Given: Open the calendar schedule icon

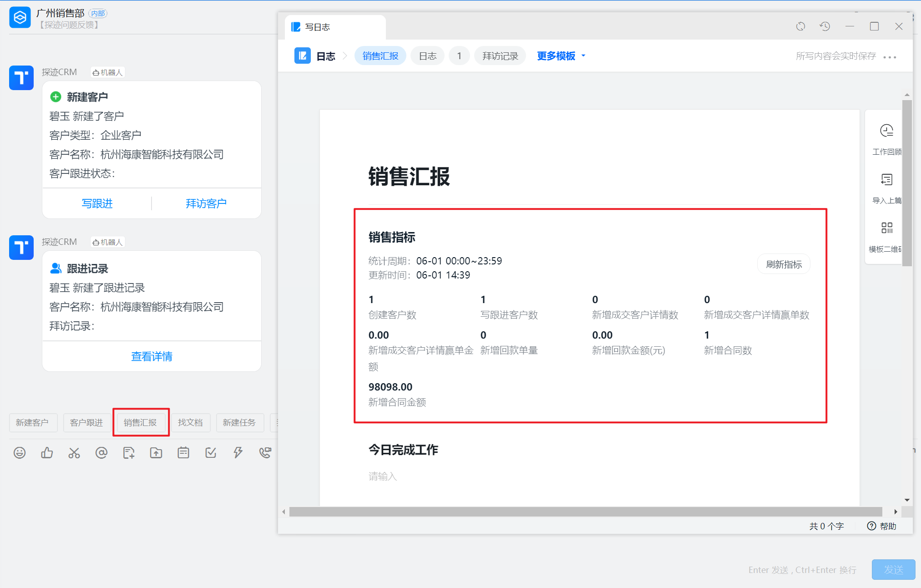Looking at the screenshot, I should (183, 452).
